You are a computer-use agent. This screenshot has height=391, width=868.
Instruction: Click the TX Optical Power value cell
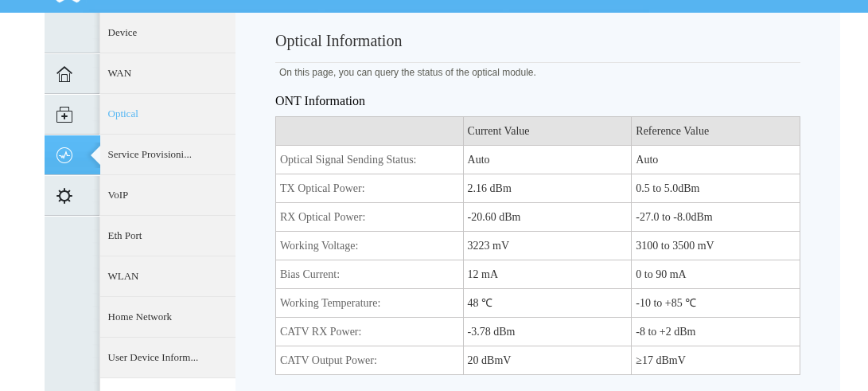tap(489, 189)
